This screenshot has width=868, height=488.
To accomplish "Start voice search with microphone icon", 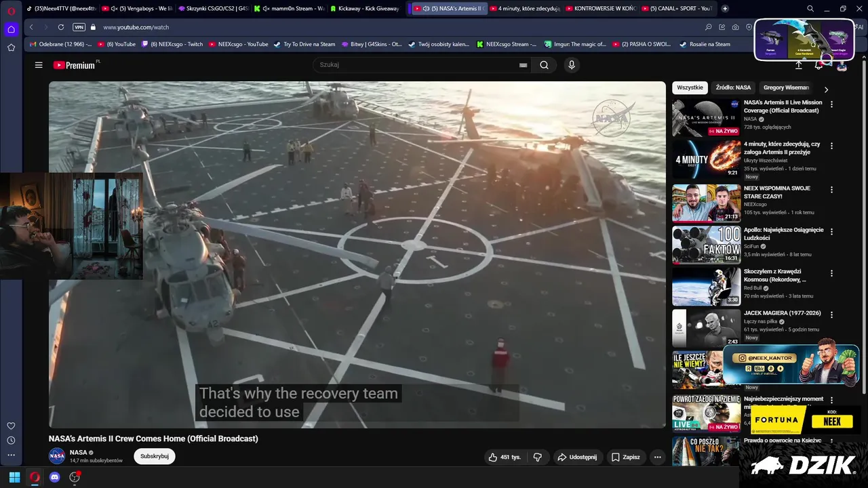I will tap(572, 65).
